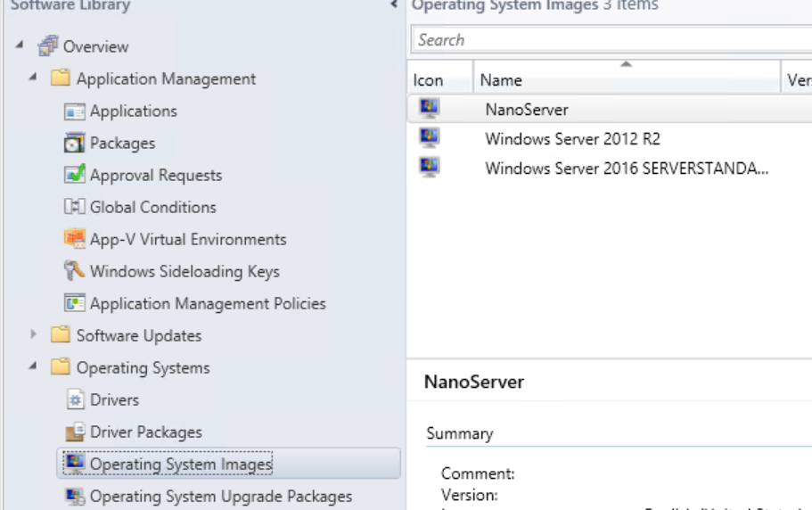Viewport: 812px width, 510px height.
Task: Click the Windows Server 2016 SERVERSTANDA row icon
Action: tap(430, 167)
